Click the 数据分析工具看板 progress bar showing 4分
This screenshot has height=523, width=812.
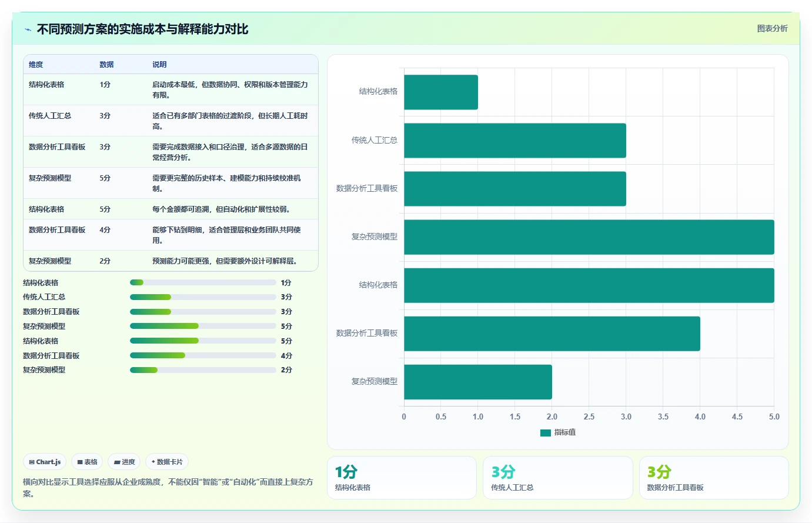(x=203, y=355)
